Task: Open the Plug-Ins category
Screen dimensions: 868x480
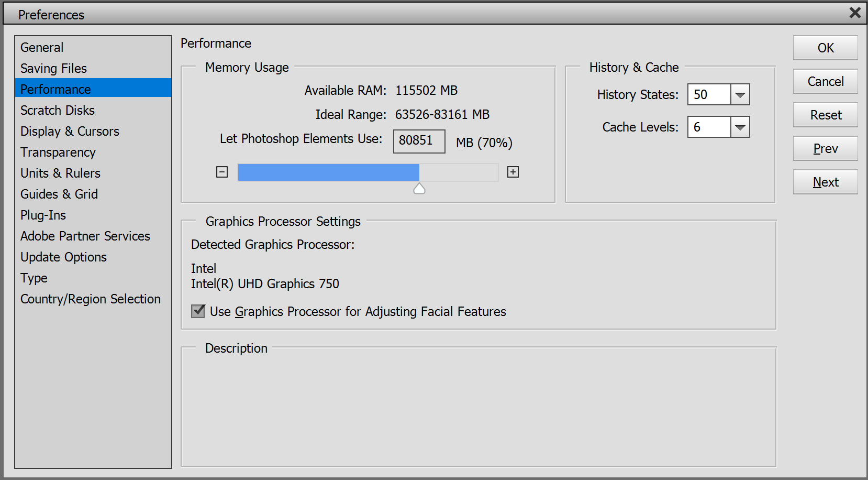Action: (x=43, y=215)
